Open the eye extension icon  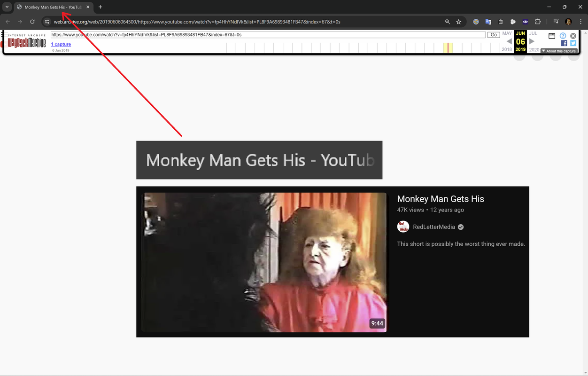tap(525, 22)
